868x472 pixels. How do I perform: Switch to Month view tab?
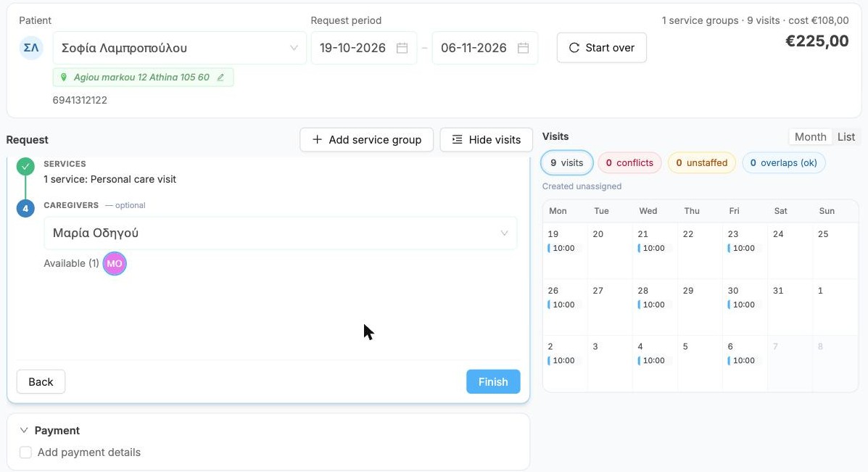(811, 137)
